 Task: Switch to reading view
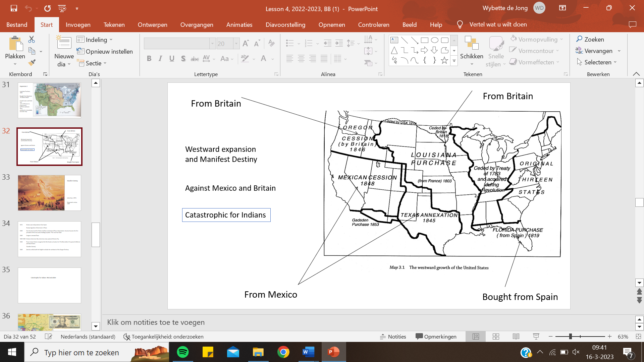click(x=516, y=337)
